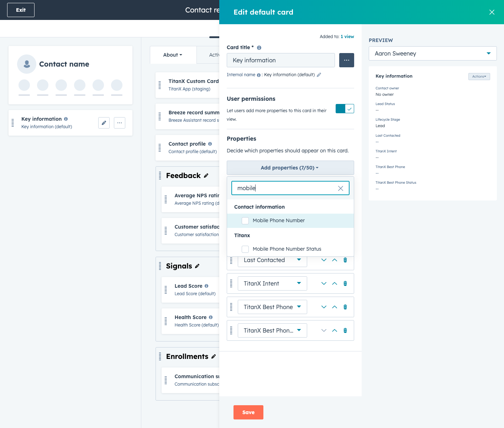Screen dimensions: 504x428
Task: Check Mobile Phone Number Status checkbox
Action: (x=245, y=249)
